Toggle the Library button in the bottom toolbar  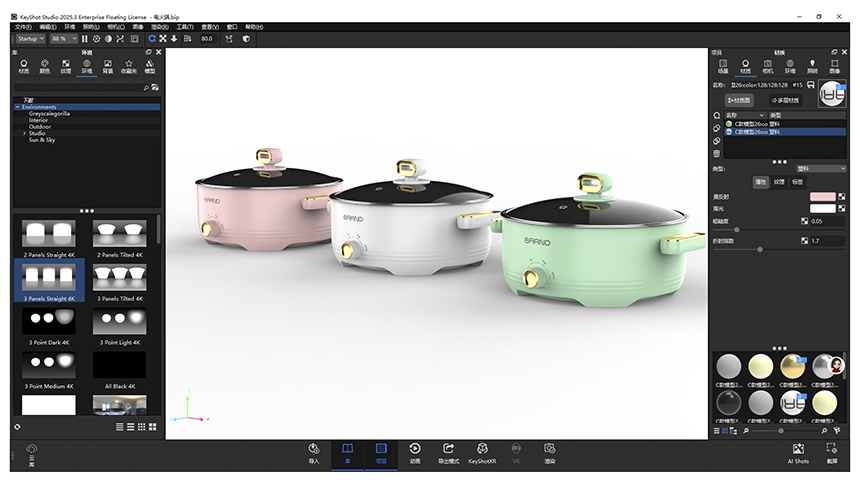pyautogui.click(x=347, y=454)
